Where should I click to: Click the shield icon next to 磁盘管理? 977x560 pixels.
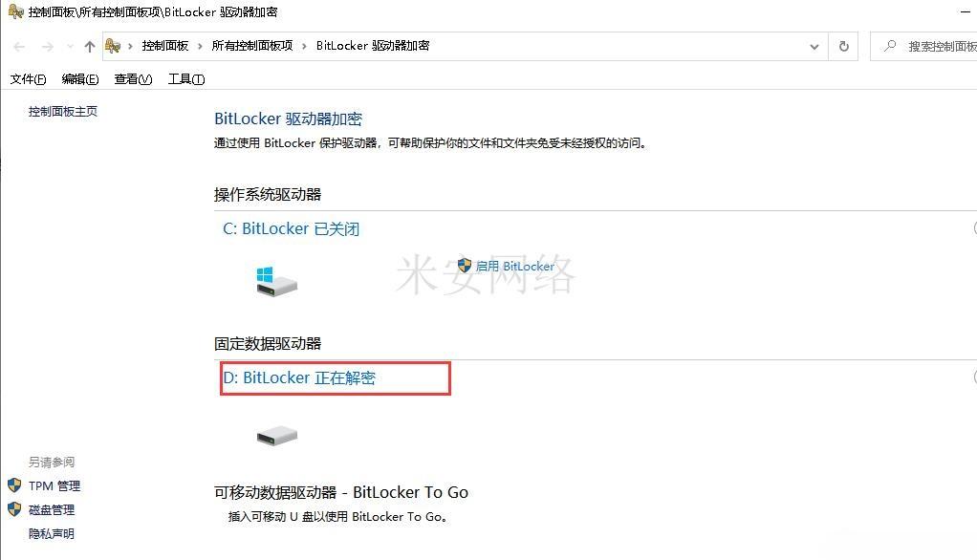point(14,509)
